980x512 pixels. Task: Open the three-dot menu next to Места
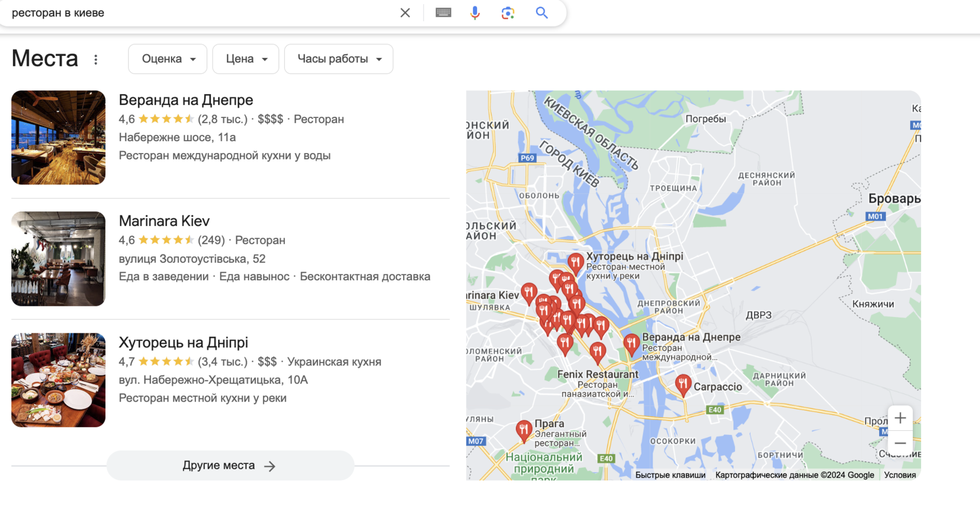96,60
